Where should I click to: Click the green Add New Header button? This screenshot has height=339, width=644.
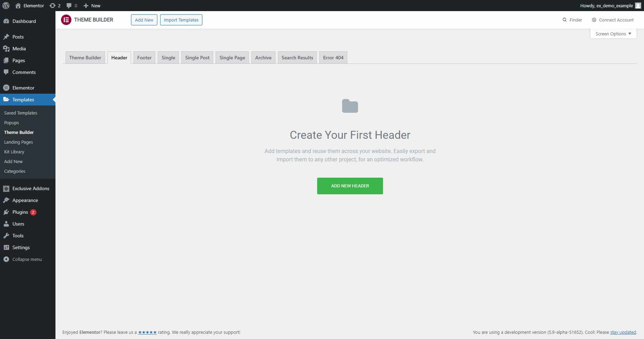tap(350, 186)
